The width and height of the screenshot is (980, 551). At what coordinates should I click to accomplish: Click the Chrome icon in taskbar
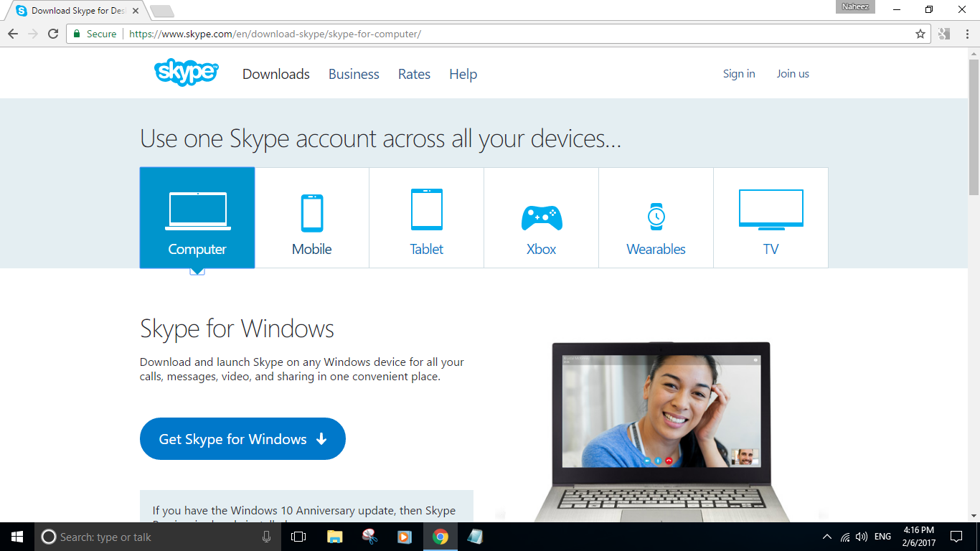[x=440, y=537]
